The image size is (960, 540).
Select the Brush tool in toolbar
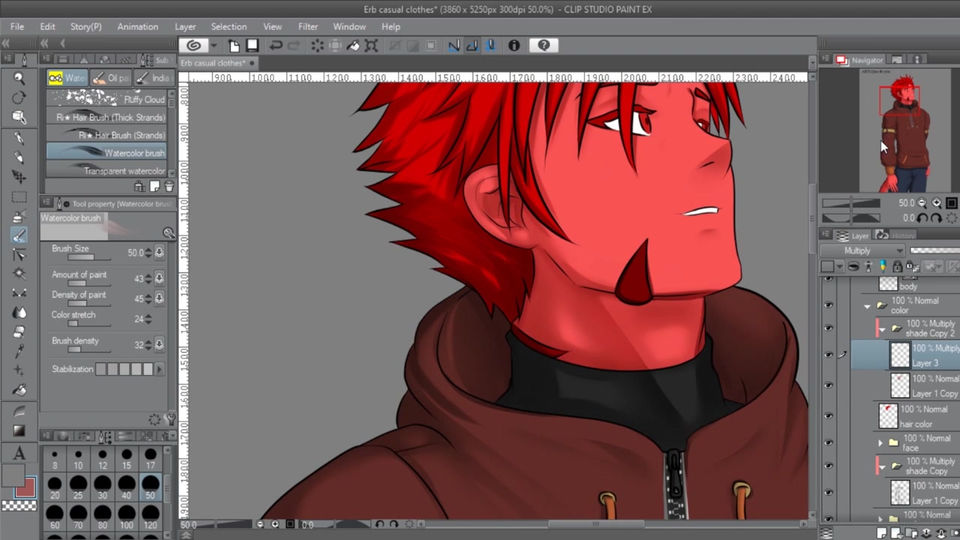pos(19,235)
